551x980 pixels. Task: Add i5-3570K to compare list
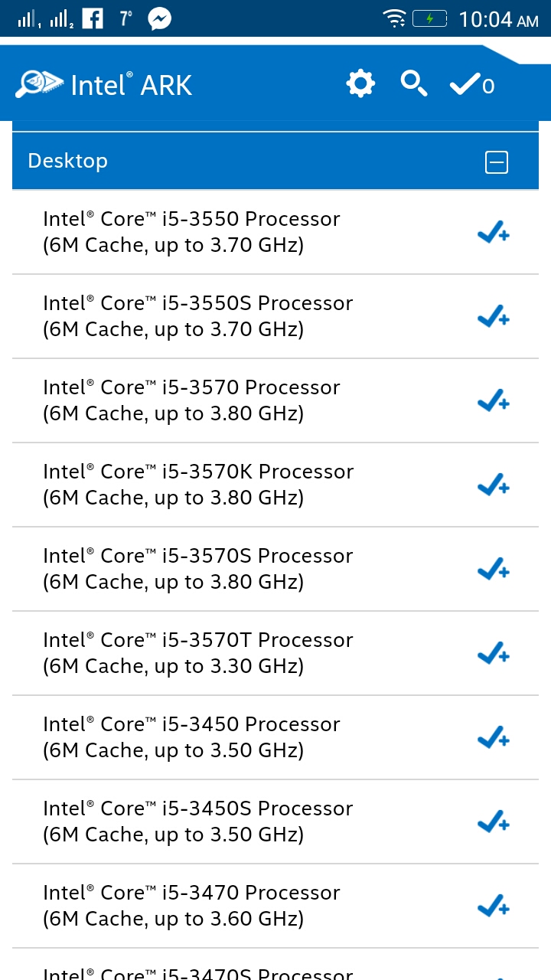tap(493, 485)
